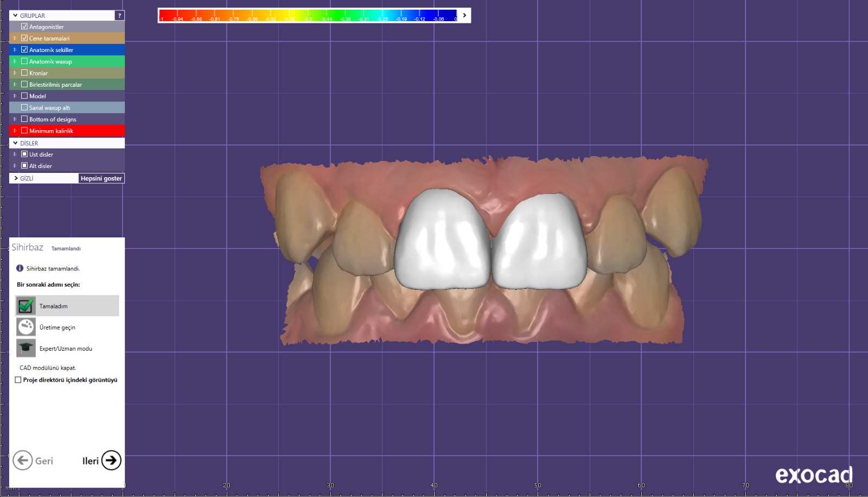868x497 pixels.
Task: Click the arrow at color scale end
Action: 464,15
